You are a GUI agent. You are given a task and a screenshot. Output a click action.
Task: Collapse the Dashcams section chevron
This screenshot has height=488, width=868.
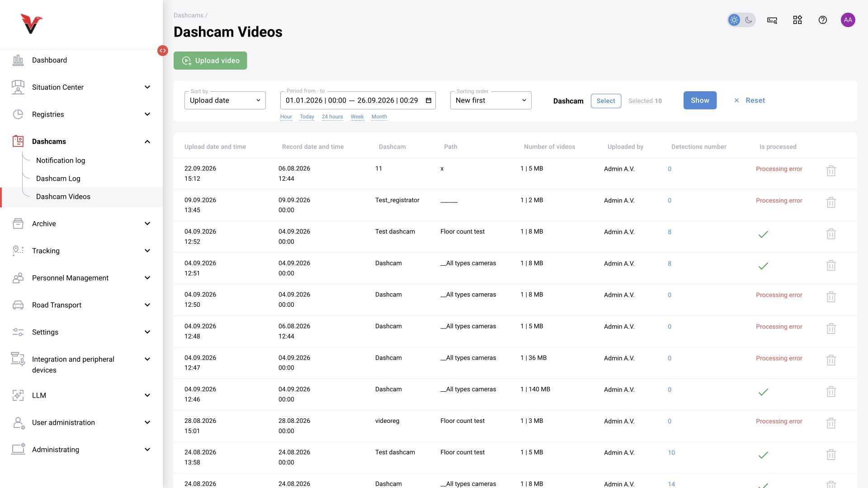[x=147, y=141]
